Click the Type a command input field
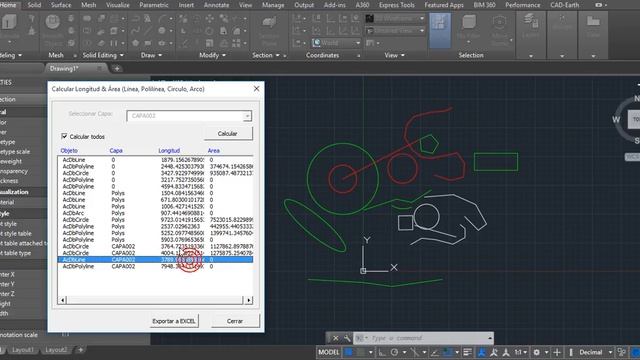 coord(424,338)
